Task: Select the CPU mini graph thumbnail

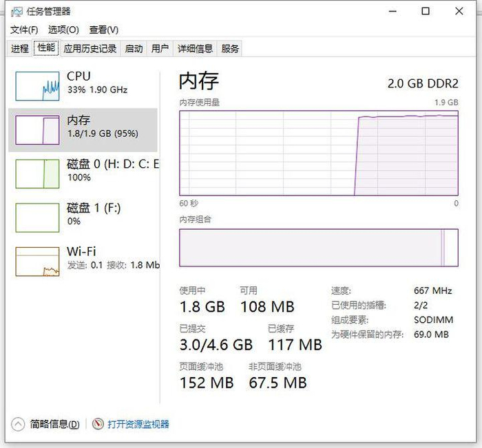Action: pyautogui.click(x=37, y=84)
